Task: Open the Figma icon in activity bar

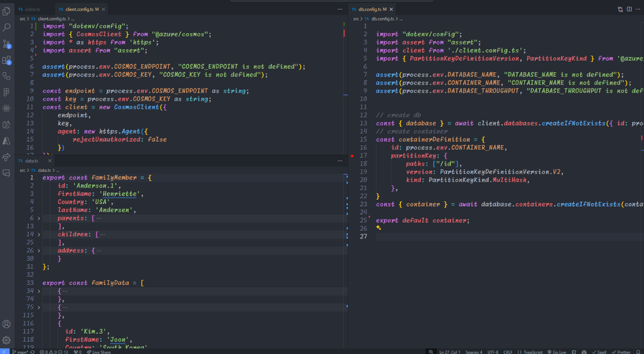Action: click(x=6, y=92)
